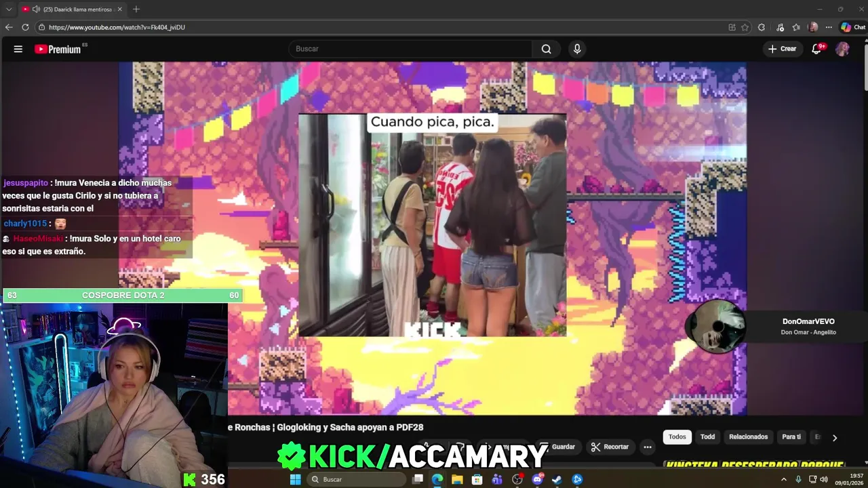The image size is (868, 488).
Task: Open File Explorer from the taskbar
Action: coord(458,479)
